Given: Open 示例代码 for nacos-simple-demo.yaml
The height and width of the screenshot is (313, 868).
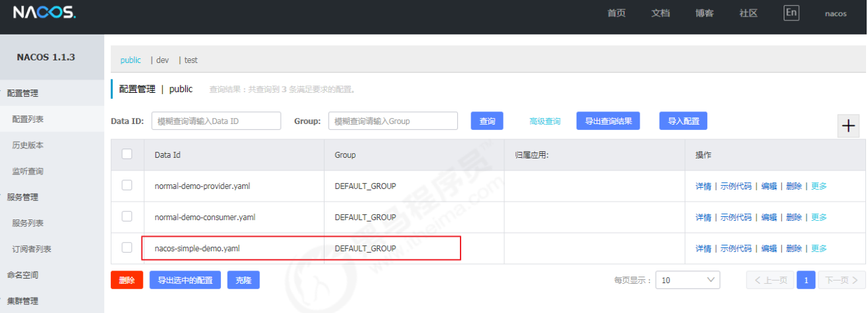Looking at the screenshot, I should [x=736, y=249].
